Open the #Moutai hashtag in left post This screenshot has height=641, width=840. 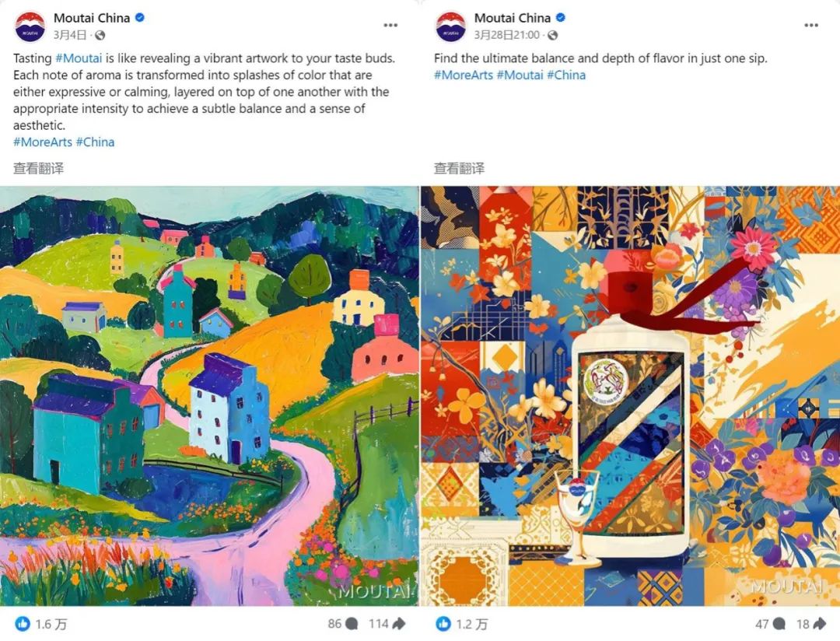tap(79, 58)
